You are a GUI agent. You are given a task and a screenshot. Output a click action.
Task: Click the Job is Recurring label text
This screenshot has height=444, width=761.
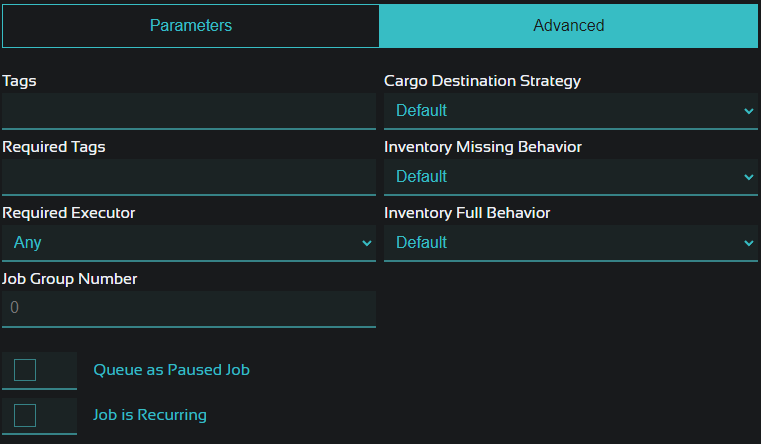pos(149,415)
